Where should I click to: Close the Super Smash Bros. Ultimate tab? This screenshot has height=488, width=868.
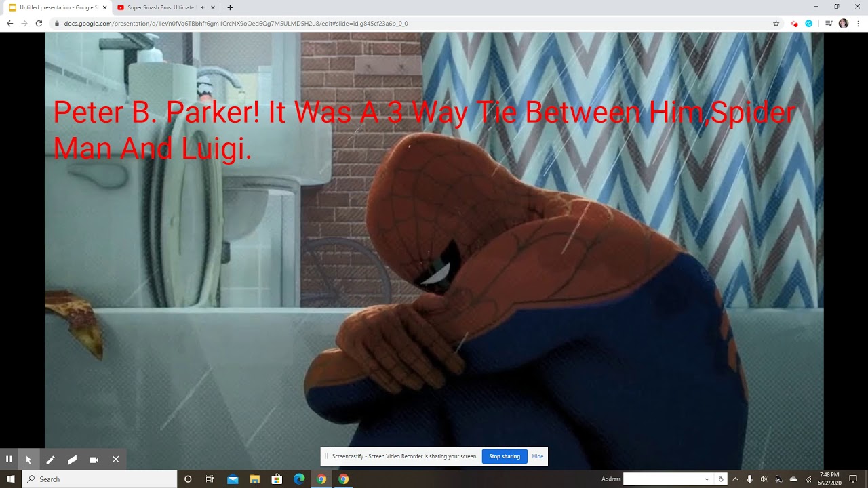213,7
